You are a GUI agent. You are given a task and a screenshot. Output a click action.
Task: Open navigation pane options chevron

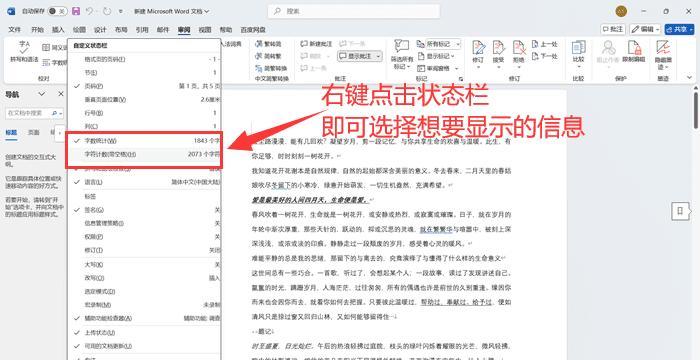(42, 94)
